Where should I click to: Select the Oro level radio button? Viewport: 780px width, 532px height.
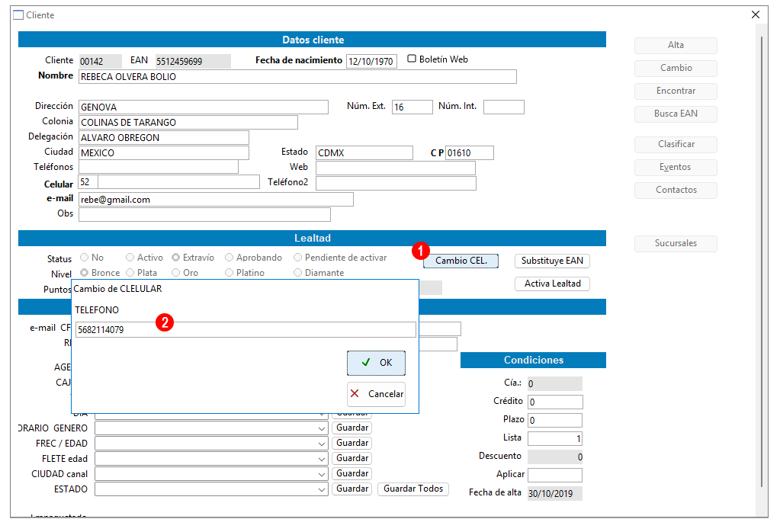point(175,272)
